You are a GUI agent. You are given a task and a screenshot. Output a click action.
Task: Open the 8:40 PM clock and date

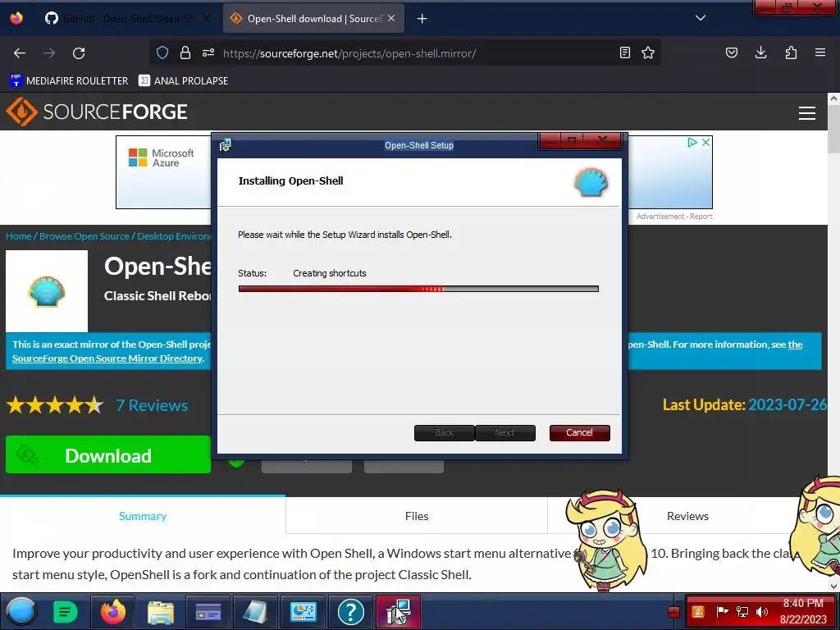click(802, 611)
